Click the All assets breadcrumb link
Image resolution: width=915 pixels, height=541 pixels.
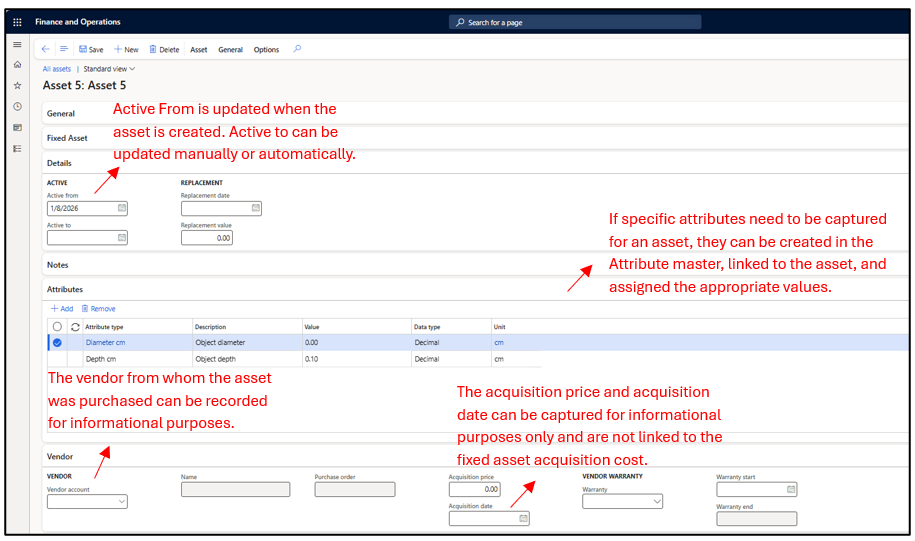click(57, 69)
